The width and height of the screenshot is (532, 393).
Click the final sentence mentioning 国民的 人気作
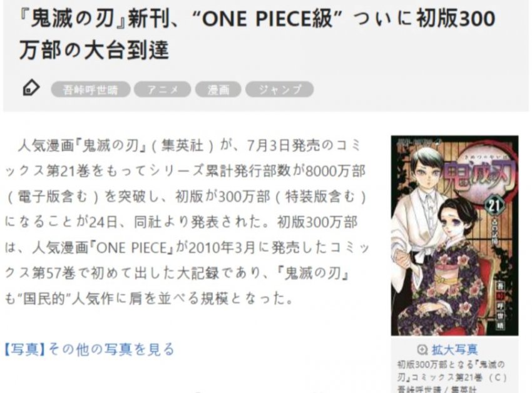[x=148, y=299]
